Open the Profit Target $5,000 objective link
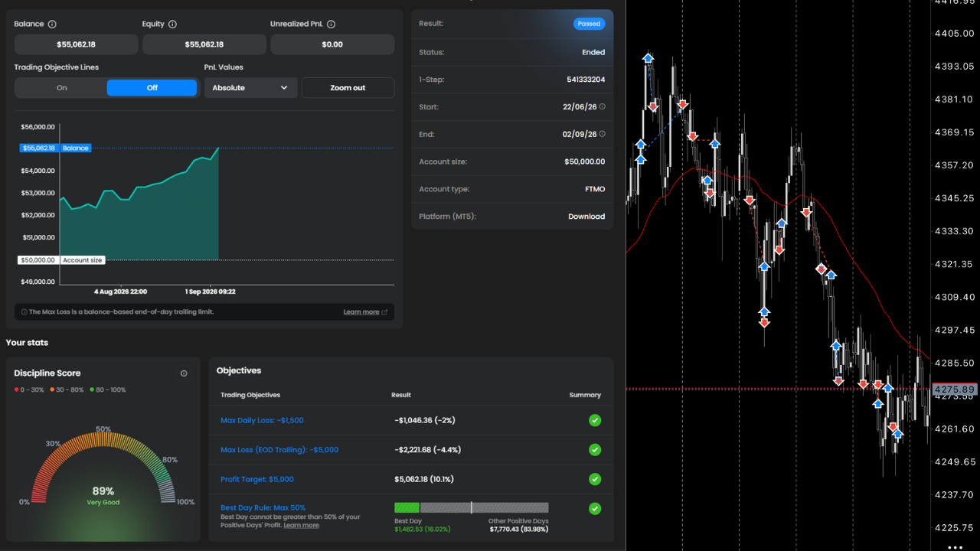Image resolution: width=980 pixels, height=551 pixels. coord(257,479)
